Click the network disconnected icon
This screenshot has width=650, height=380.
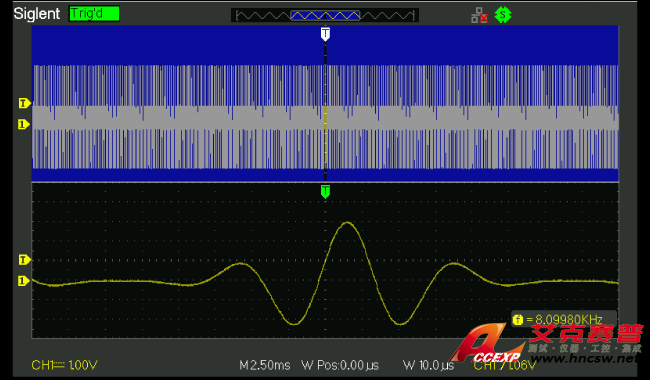(479, 15)
